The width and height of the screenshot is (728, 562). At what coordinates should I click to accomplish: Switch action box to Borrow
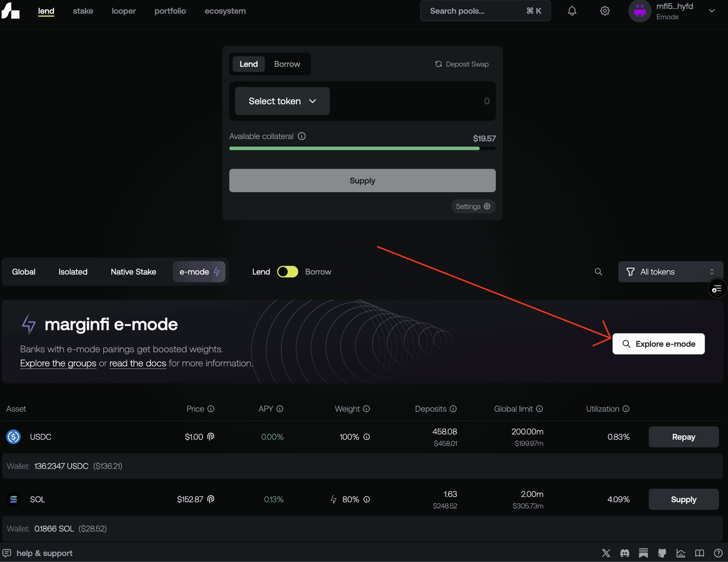tap(287, 64)
